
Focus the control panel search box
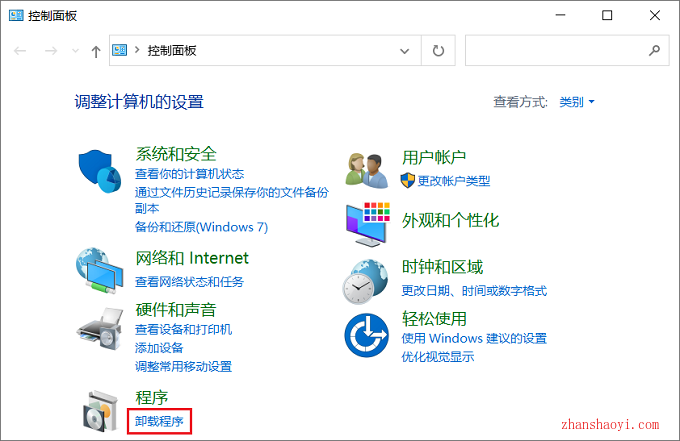[x=567, y=51]
